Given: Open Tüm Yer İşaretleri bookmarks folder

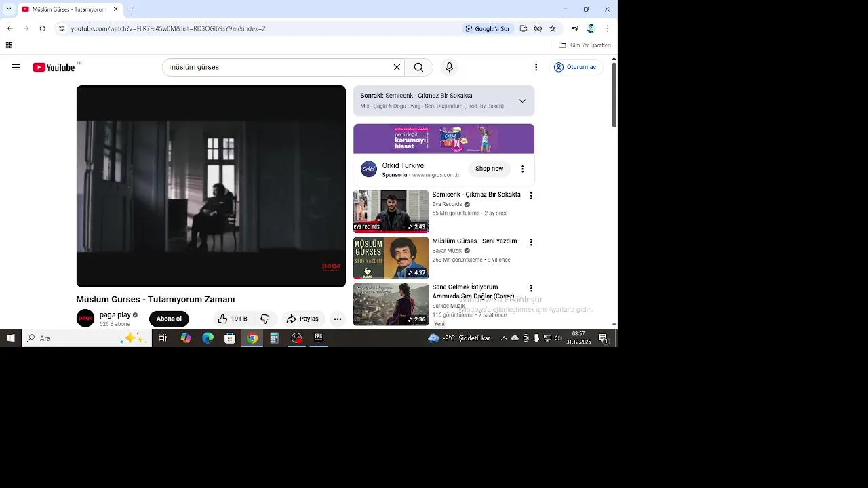Looking at the screenshot, I should 585,45.
